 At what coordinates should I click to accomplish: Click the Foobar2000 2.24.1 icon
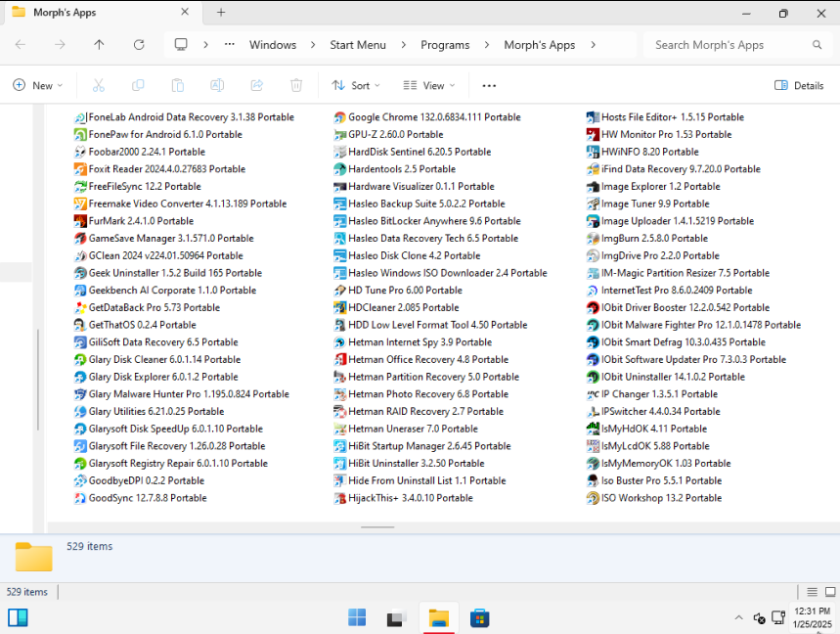(80, 152)
